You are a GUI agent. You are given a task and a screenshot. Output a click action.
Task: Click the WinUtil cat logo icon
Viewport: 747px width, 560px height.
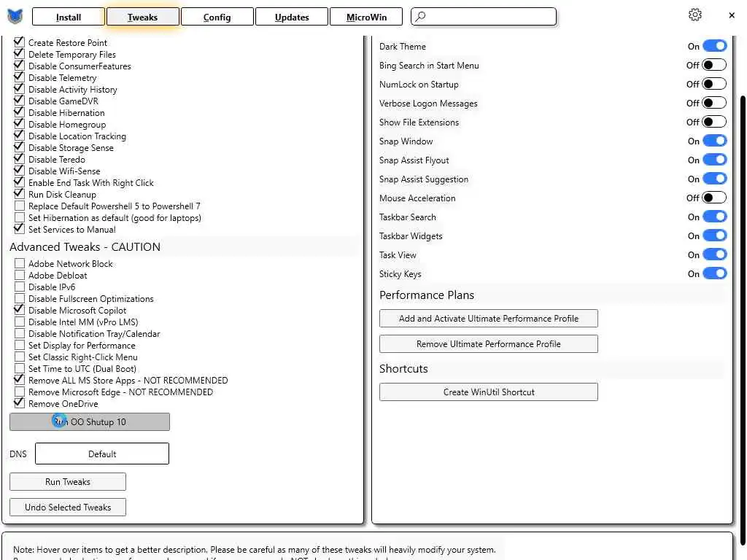click(x=15, y=16)
